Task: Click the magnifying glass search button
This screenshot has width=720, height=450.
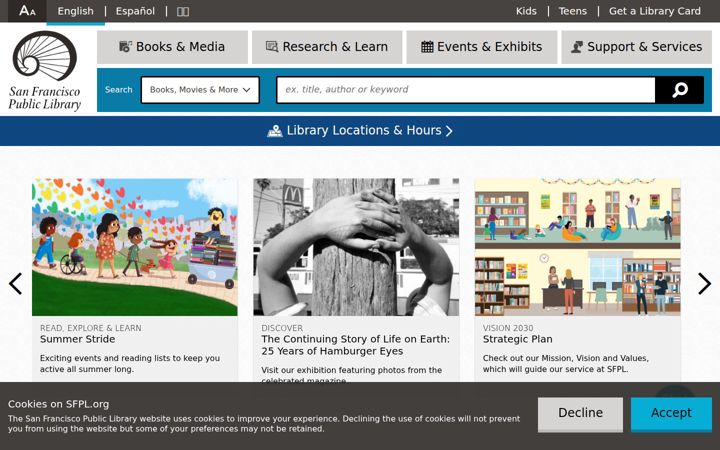Action: click(x=680, y=90)
